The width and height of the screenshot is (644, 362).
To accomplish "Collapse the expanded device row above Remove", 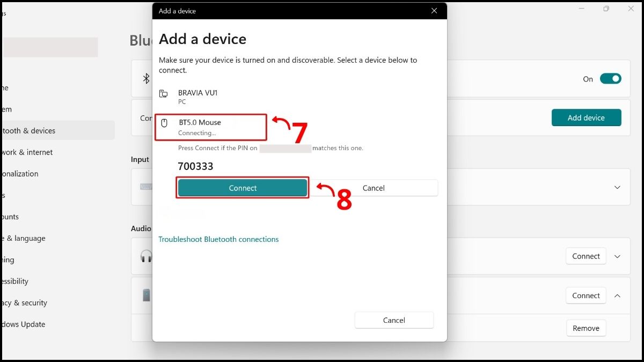I will [617, 295].
